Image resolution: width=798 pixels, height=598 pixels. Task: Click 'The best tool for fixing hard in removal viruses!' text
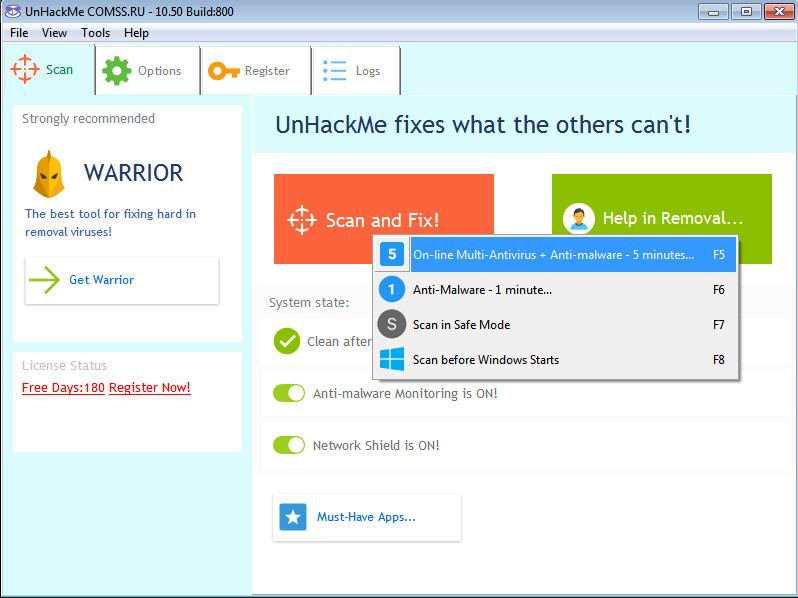point(110,223)
